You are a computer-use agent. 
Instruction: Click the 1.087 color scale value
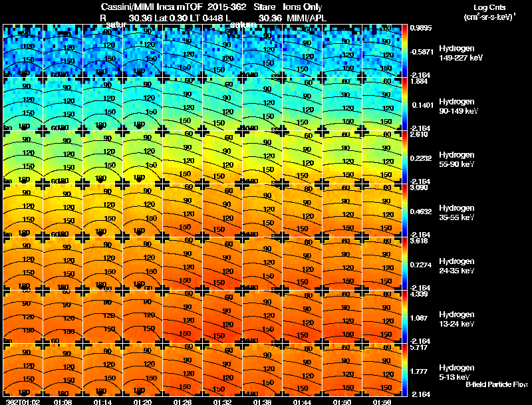coord(419,318)
